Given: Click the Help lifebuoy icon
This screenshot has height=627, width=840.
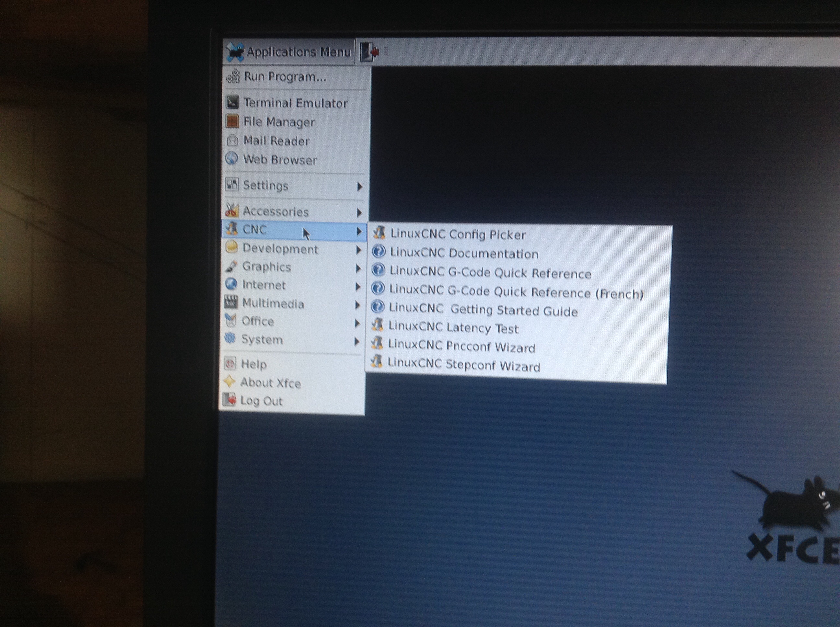Looking at the screenshot, I should 230,364.
